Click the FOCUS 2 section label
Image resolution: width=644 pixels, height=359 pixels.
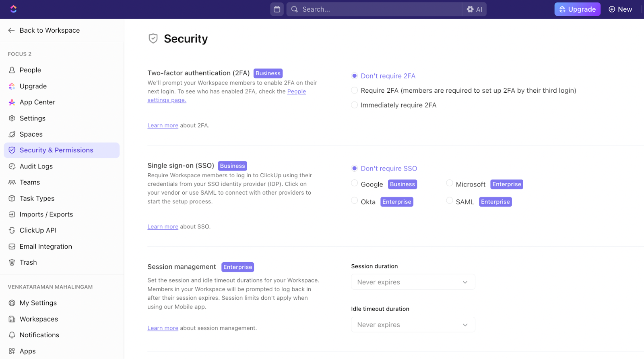20,54
